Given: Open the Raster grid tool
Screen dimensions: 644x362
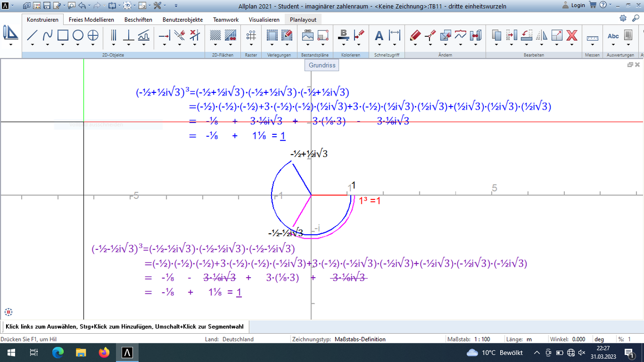Looking at the screenshot, I should (x=251, y=35).
